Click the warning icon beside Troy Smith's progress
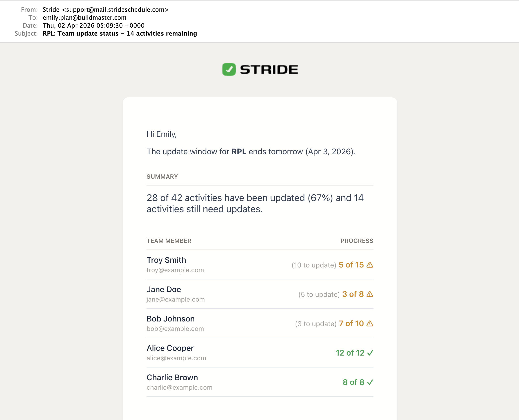519x420 pixels. pos(370,265)
